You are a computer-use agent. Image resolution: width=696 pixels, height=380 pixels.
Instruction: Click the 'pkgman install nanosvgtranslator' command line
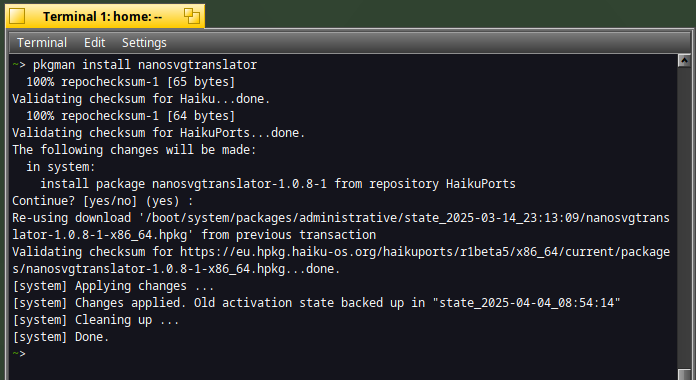pyautogui.click(x=145, y=65)
